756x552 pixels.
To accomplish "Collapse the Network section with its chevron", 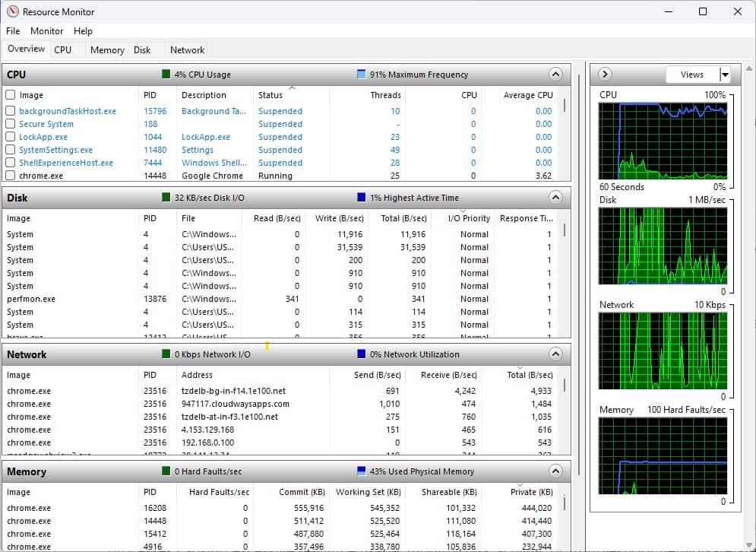I will coord(555,354).
